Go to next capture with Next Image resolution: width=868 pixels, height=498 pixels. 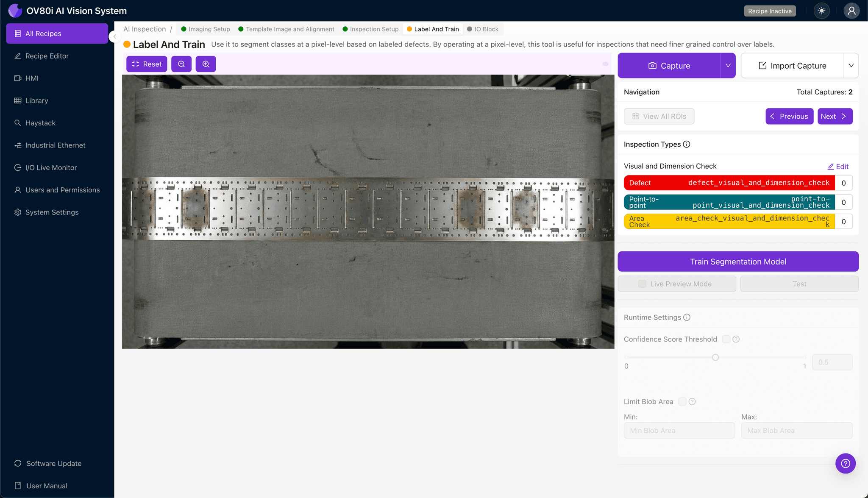point(835,116)
